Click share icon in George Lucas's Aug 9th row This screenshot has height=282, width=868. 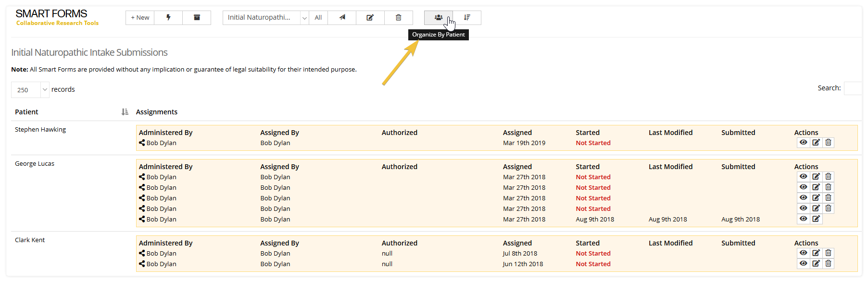[142, 219]
